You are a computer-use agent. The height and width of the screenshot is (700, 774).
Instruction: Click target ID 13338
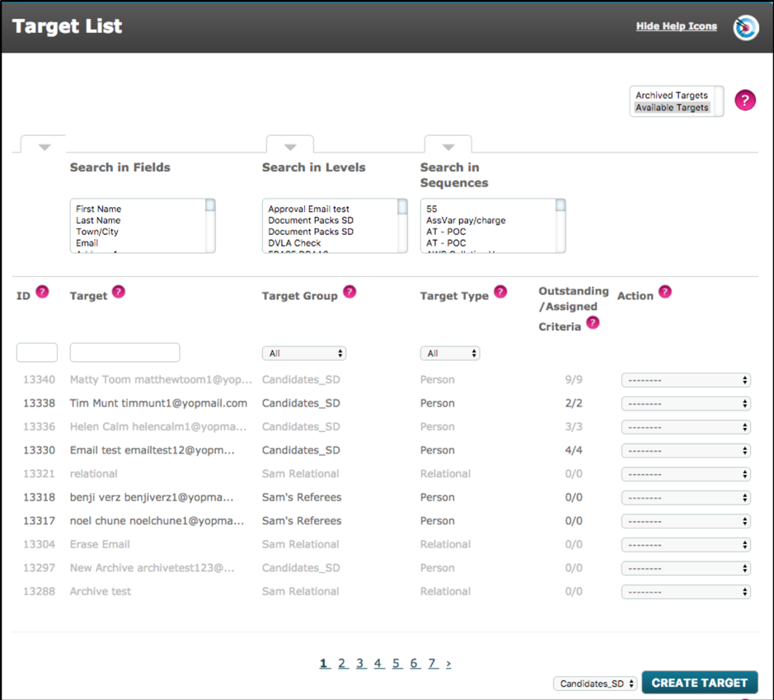tap(39, 403)
